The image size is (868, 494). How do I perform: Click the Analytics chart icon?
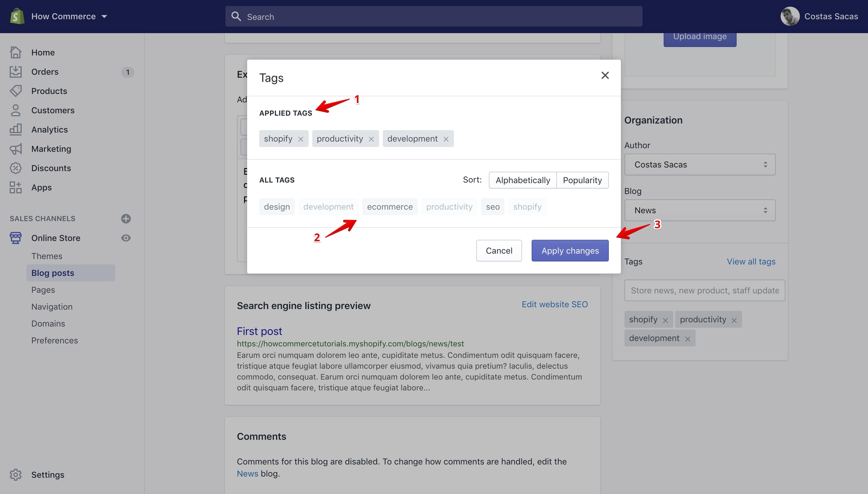point(16,129)
